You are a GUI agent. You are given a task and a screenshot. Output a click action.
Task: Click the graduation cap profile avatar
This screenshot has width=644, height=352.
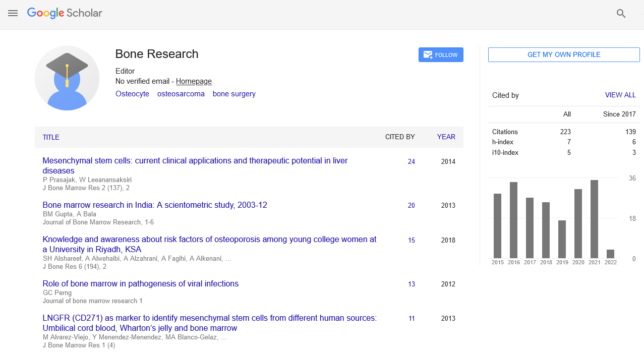coord(67,78)
